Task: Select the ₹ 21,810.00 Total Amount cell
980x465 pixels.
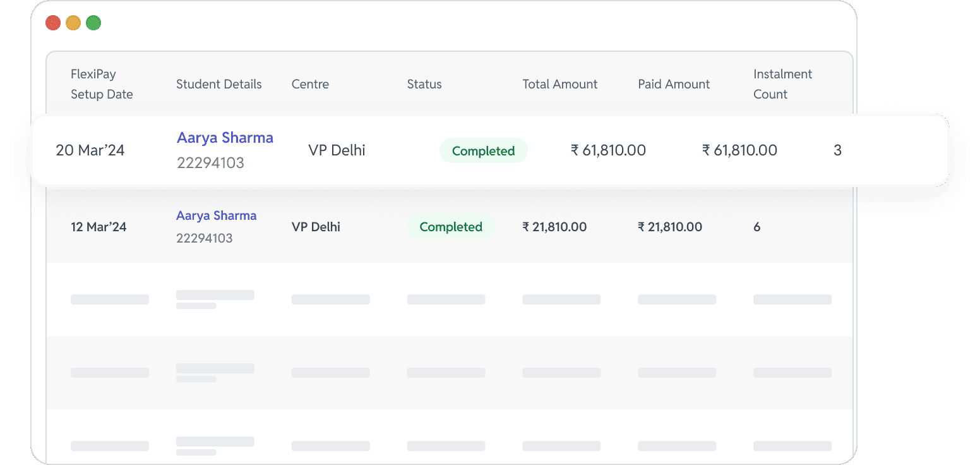Action: pyautogui.click(x=554, y=227)
